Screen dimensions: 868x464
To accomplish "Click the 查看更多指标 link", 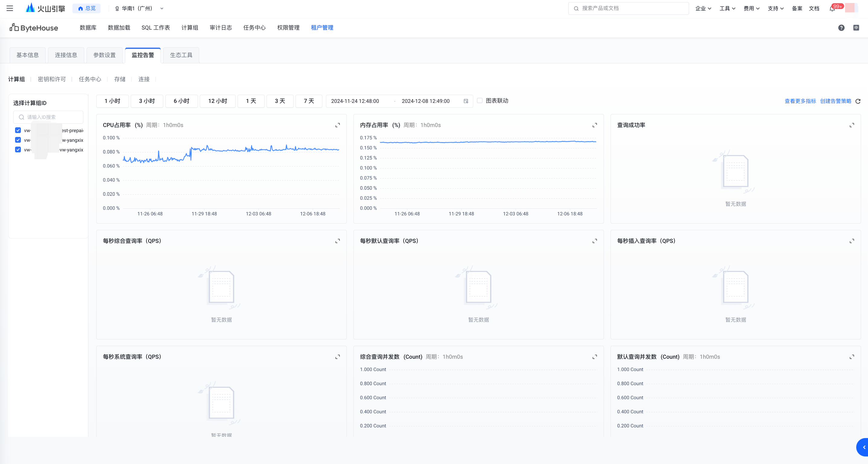I will 800,101.
